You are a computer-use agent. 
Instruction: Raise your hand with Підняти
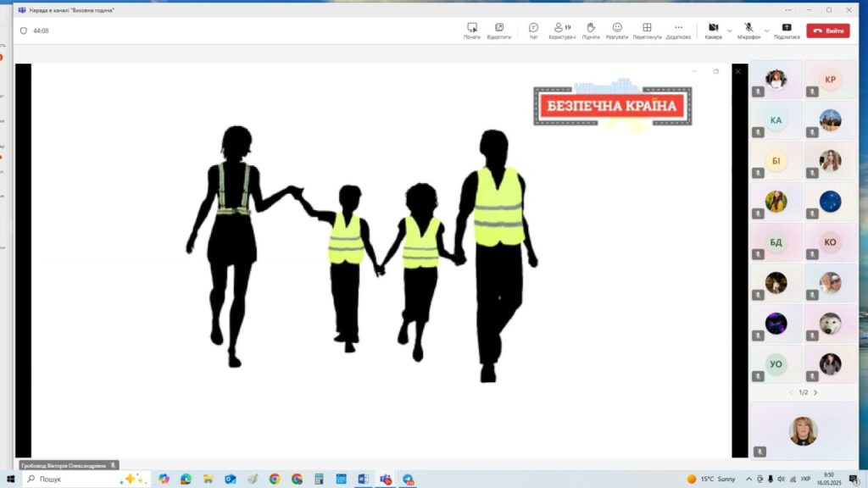591,30
